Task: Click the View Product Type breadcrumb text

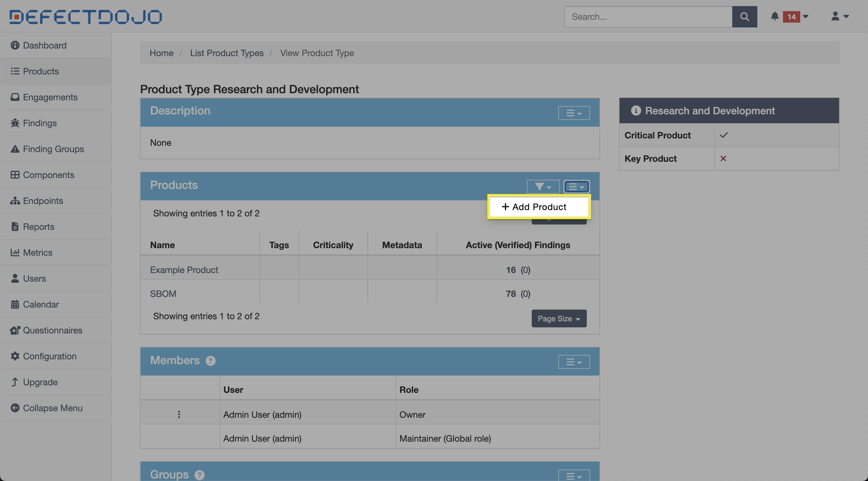Action: (x=317, y=53)
